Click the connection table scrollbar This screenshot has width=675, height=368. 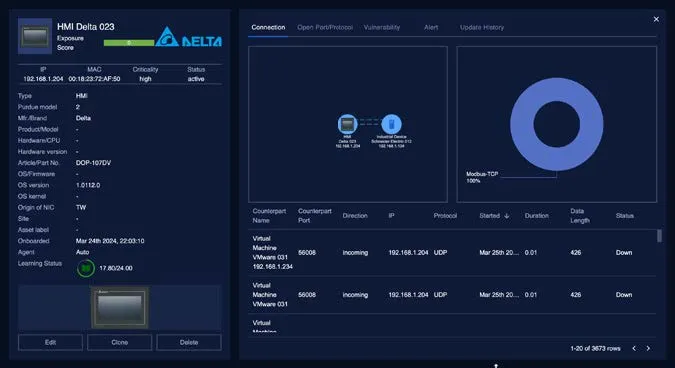pos(659,236)
